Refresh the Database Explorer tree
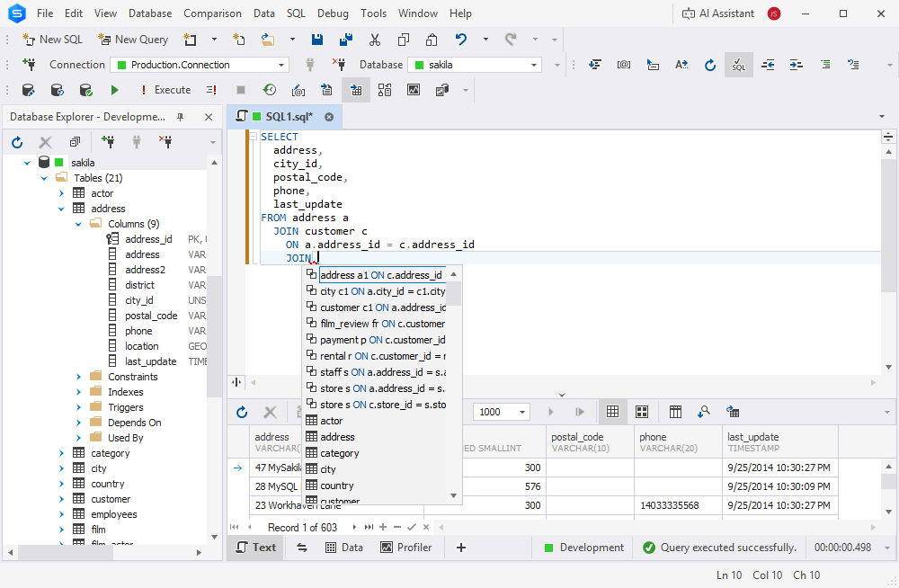This screenshot has width=899, height=588. tap(17, 142)
